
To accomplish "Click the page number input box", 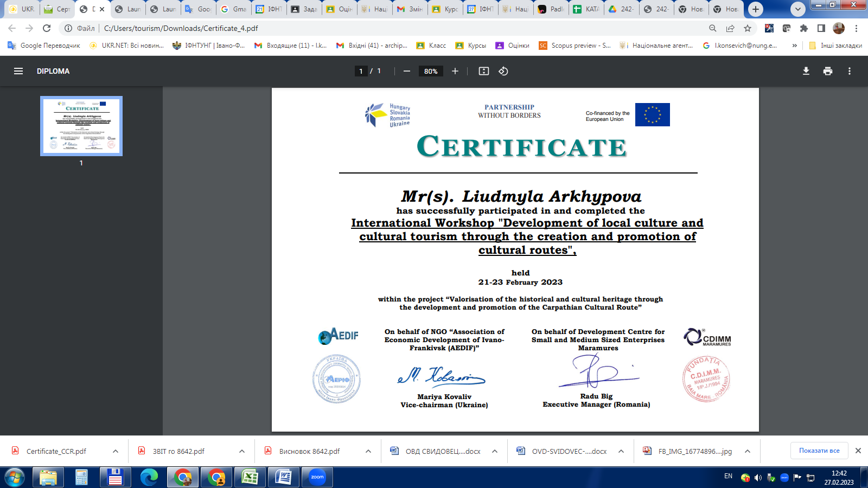I will pos(361,71).
